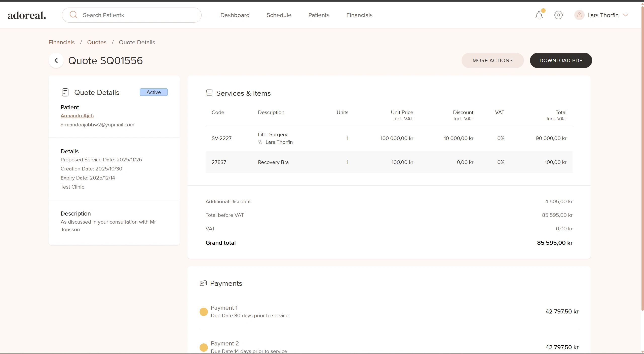Click the Payment 1 yellow status dot

[x=204, y=312]
